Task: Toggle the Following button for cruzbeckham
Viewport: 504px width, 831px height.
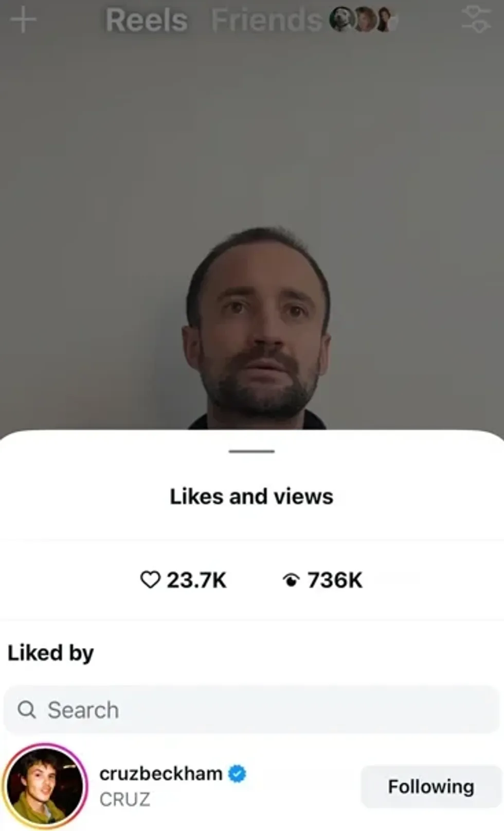Action: [431, 786]
